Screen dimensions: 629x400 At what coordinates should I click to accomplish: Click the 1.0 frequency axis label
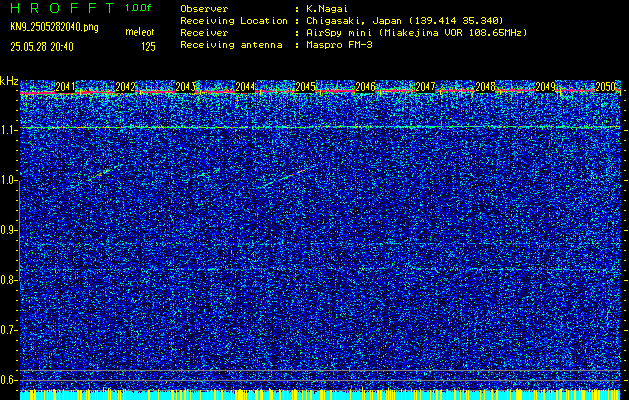pyautogui.click(x=9, y=180)
